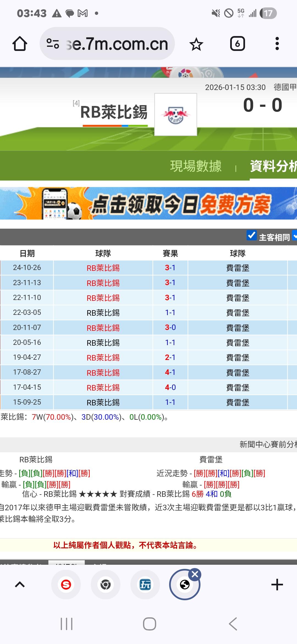Tap Android back navigation button
Image resolution: width=297 pixels, height=644 pixels.
point(233,624)
